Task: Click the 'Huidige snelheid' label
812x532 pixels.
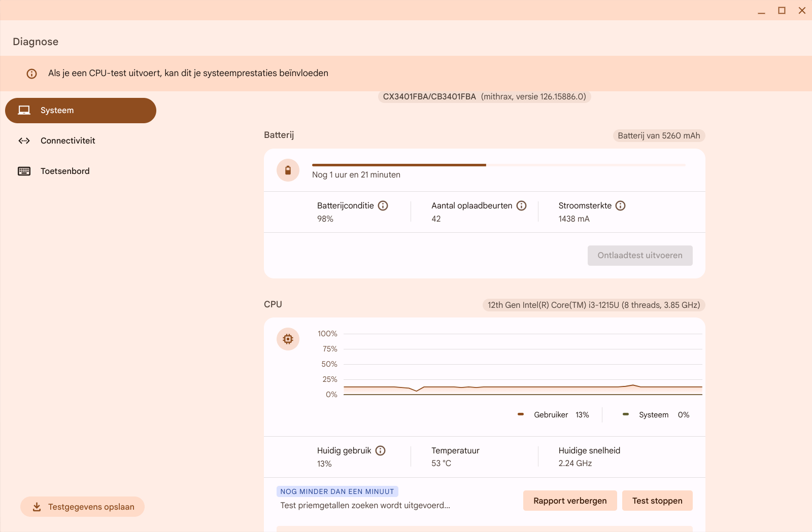Action: [589, 450]
